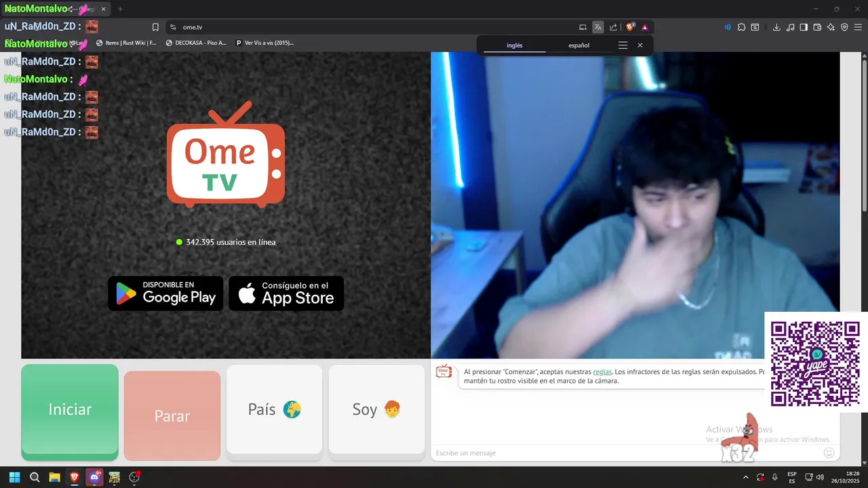Open Leo AI sparkle icon
This screenshot has width=868, height=488.
tap(831, 27)
